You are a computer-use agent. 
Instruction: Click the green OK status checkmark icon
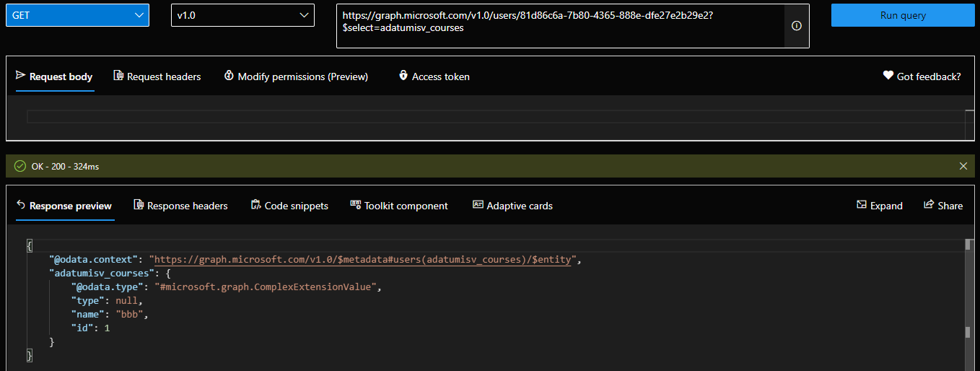click(20, 166)
